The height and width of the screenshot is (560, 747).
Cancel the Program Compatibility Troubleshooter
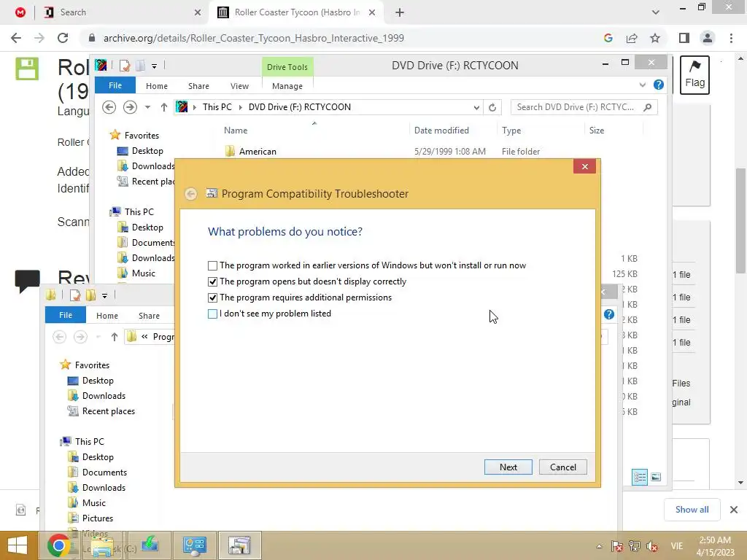coord(562,467)
